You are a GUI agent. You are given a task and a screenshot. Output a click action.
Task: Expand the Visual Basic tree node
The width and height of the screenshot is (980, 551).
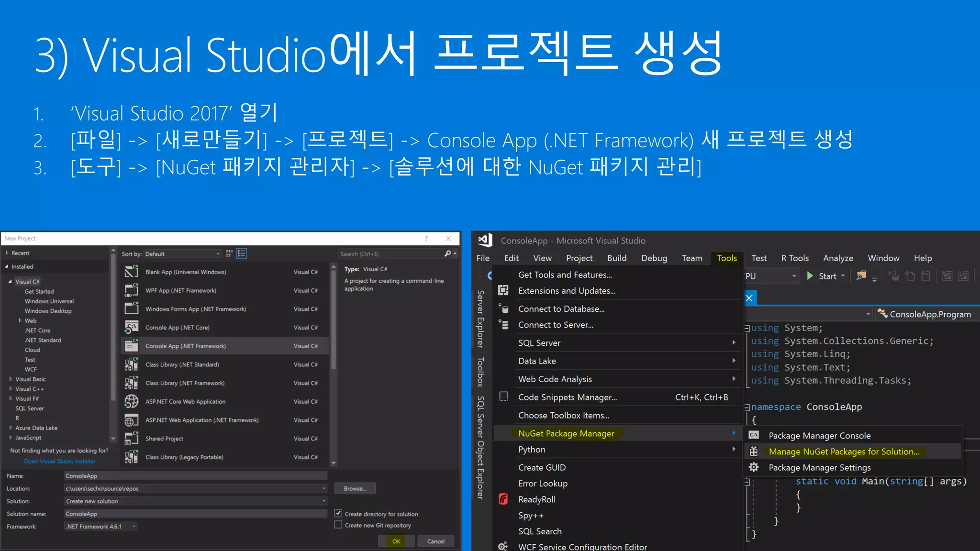coord(11,379)
